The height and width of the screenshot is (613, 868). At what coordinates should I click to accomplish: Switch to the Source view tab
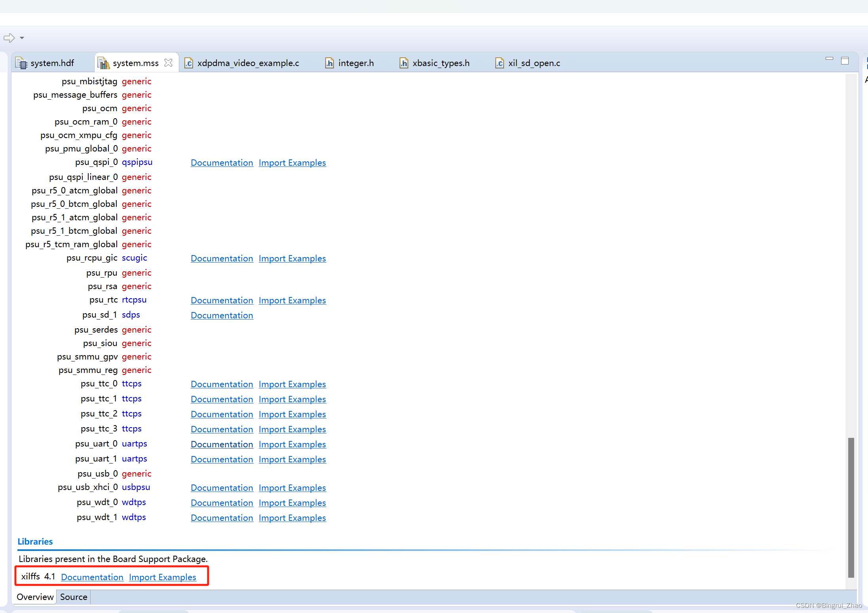click(x=74, y=597)
